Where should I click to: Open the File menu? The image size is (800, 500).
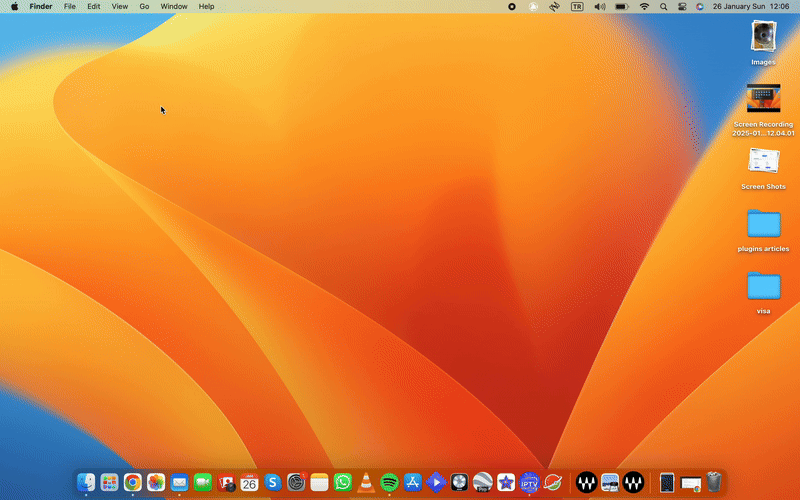point(69,6)
